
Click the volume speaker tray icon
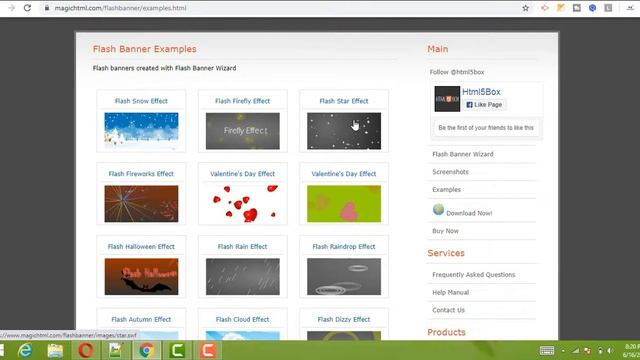point(611,351)
